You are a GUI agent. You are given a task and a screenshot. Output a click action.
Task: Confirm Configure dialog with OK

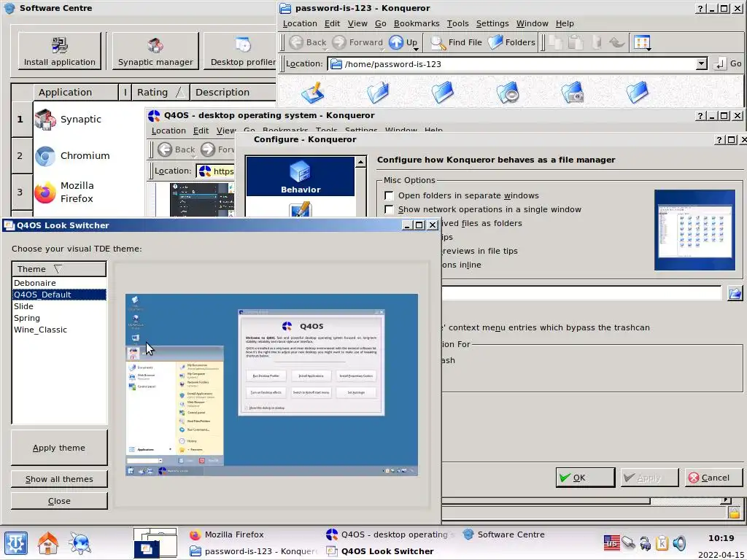coord(585,478)
